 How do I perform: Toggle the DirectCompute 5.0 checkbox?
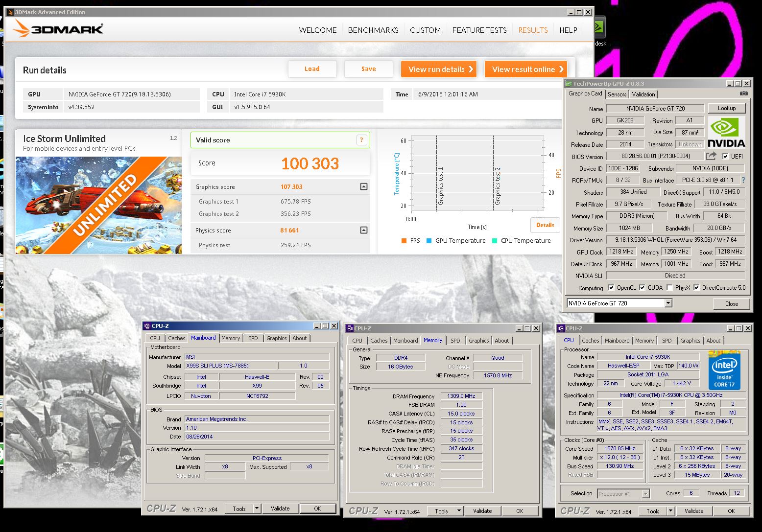pyautogui.click(x=696, y=288)
